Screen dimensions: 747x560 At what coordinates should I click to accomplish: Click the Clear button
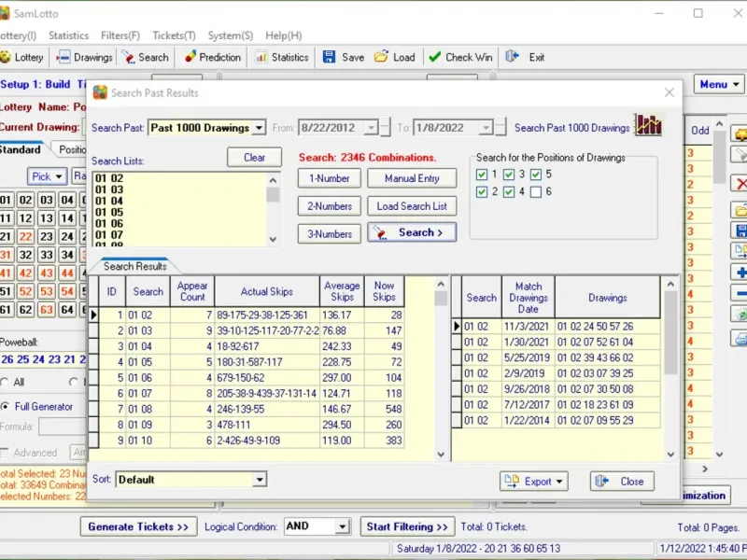(x=254, y=158)
